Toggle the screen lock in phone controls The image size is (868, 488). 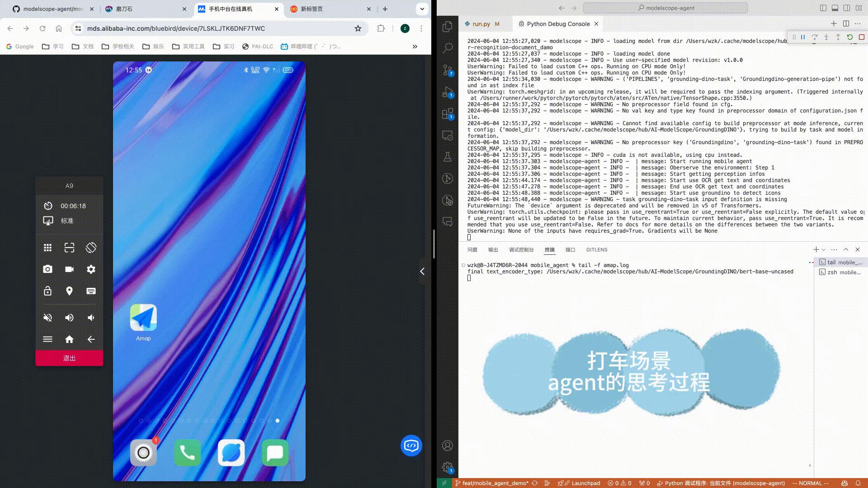(x=47, y=291)
